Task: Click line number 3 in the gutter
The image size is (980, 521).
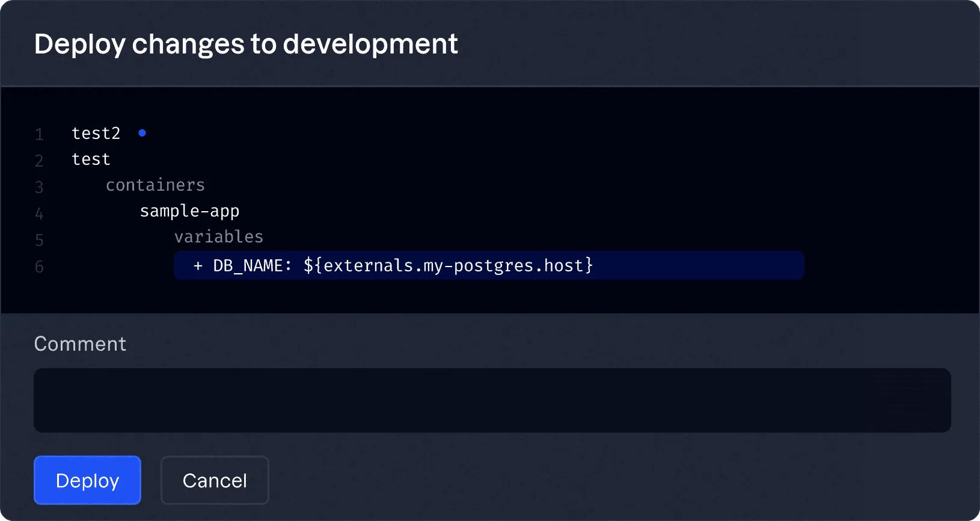Action: [39, 187]
